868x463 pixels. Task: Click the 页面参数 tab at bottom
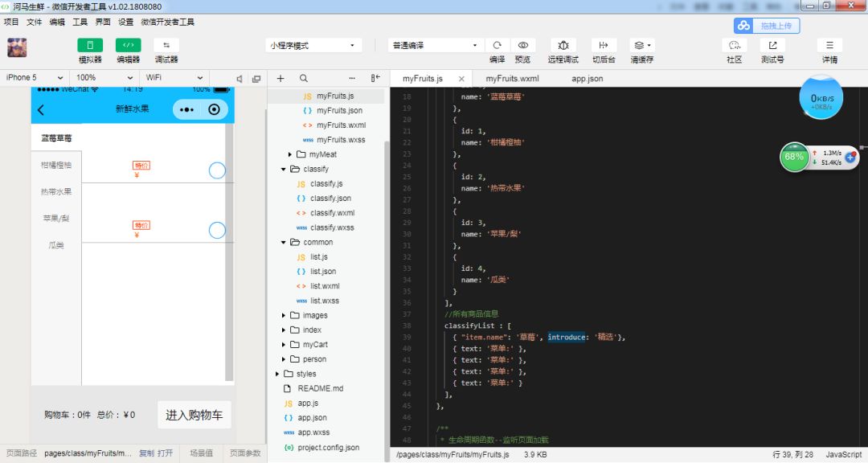[245, 453]
